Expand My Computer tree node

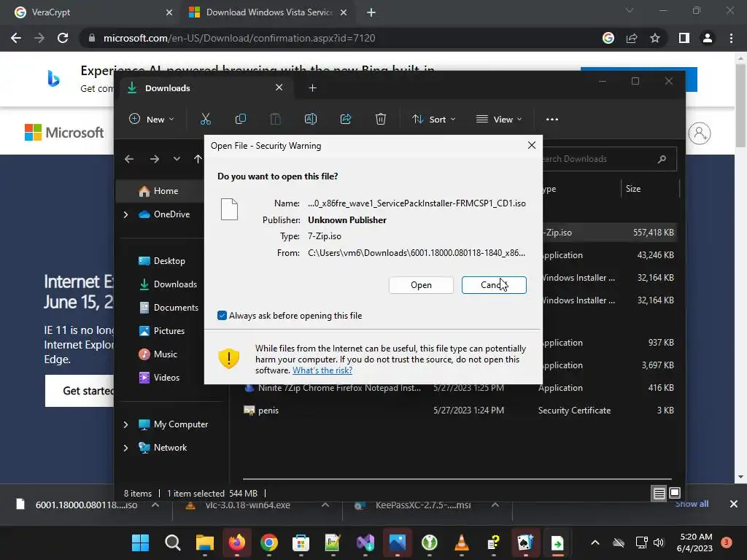(x=125, y=424)
